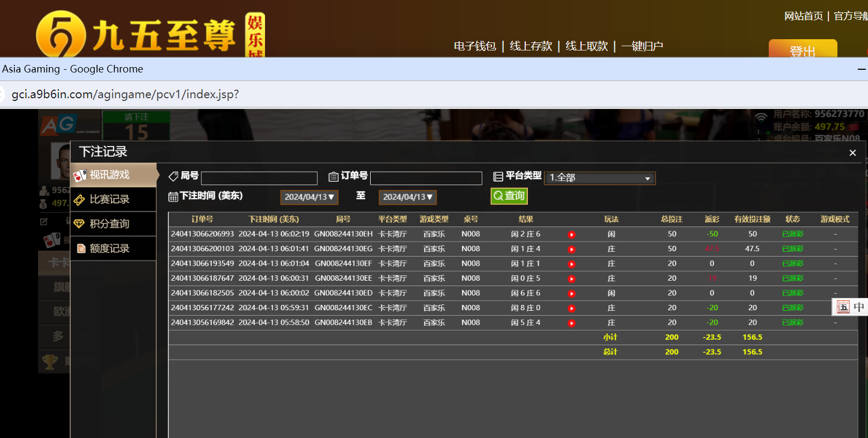
Task: Play video replay for order 240413066193549
Action: pos(572,264)
